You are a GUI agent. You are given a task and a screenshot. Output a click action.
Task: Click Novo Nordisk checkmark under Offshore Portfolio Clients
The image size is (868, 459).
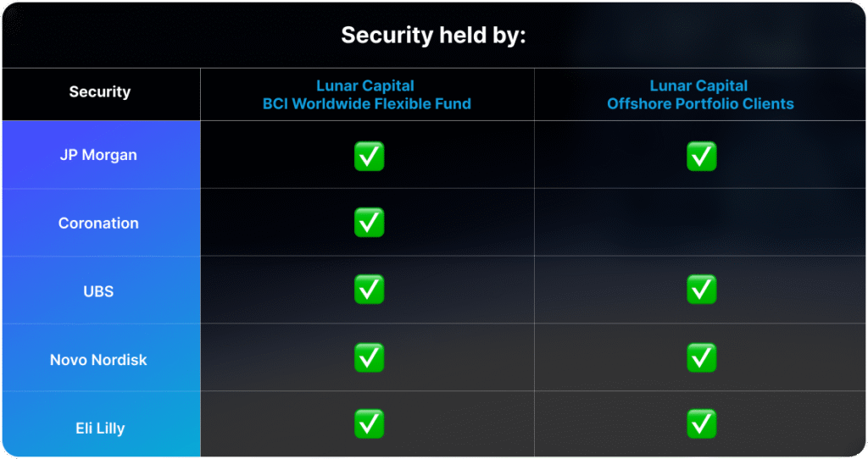point(701,357)
